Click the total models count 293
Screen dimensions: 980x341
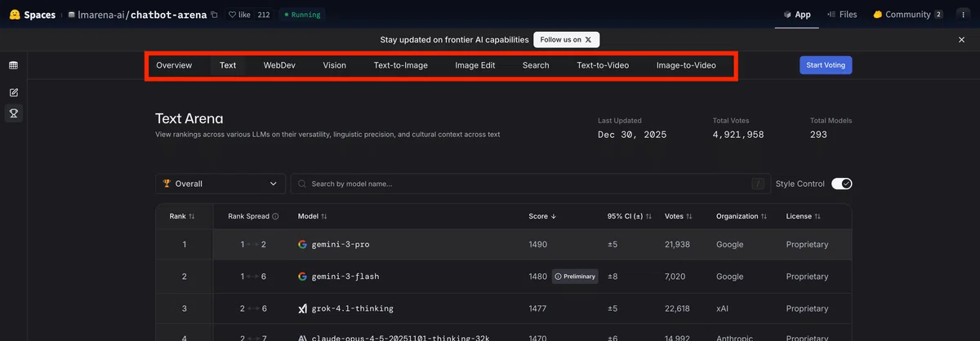(x=818, y=135)
